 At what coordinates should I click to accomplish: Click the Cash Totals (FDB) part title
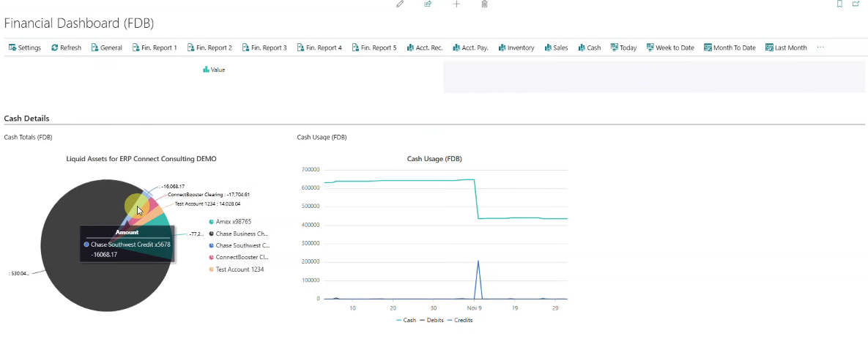tap(29, 138)
